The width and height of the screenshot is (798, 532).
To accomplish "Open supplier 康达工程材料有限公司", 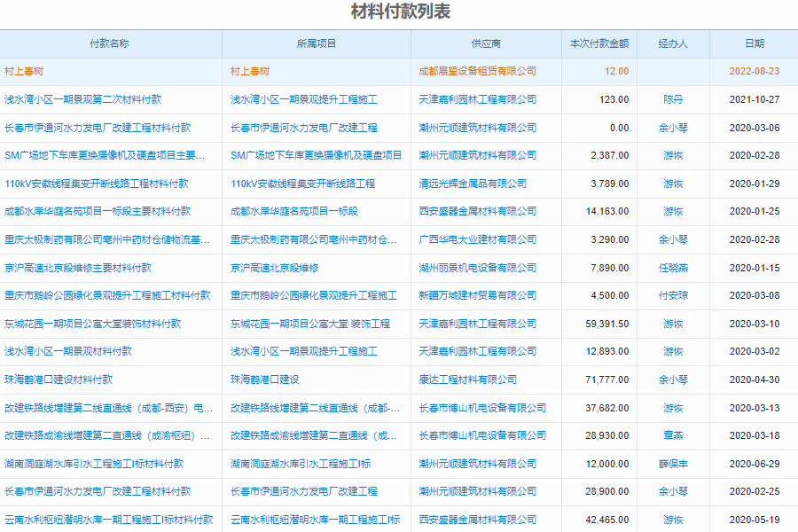I will (467, 379).
